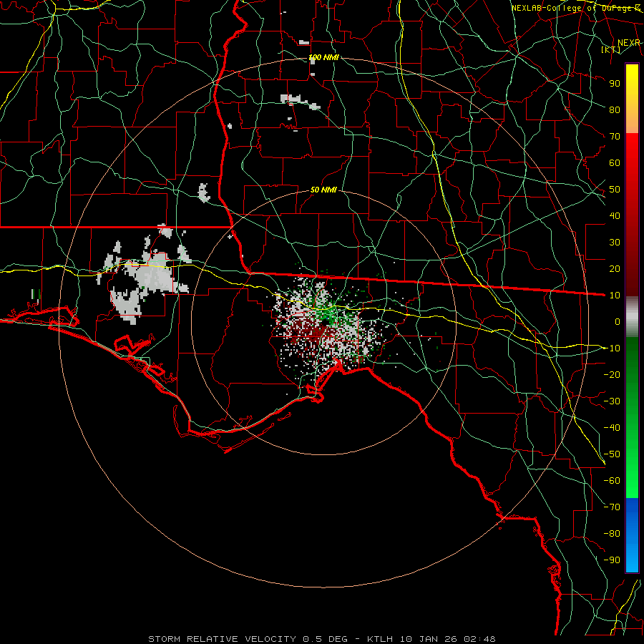Click the -20 value on the velocity scale
The image size is (644, 644).
coord(612,374)
